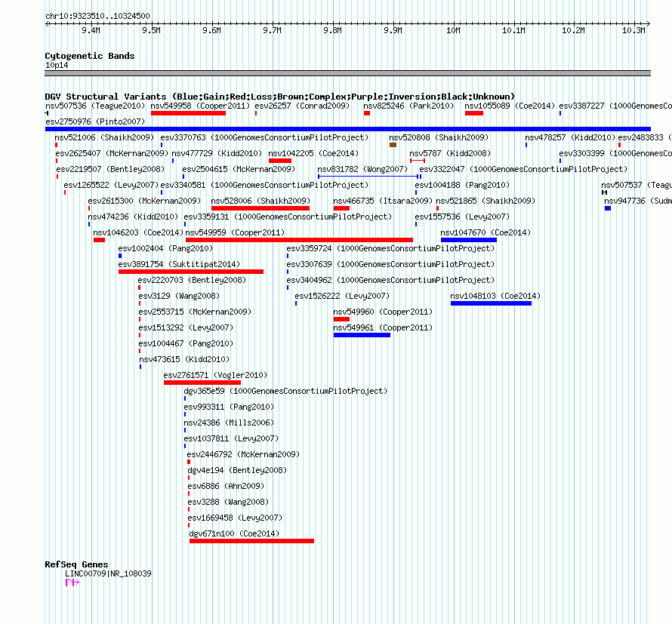Image resolution: width=672 pixels, height=624 pixels.
Task: Open the LINC00709|NR_108039 gene label
Action: [x=108, y=573]
